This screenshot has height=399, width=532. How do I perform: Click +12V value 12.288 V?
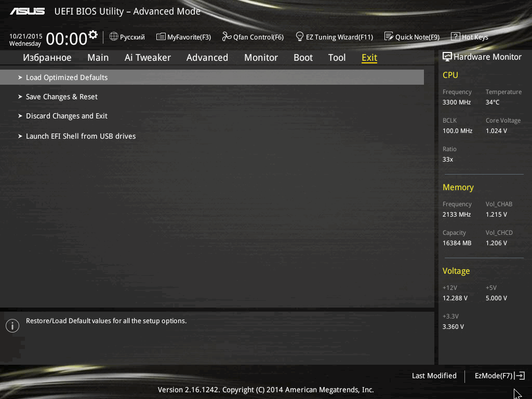(455, 298)
